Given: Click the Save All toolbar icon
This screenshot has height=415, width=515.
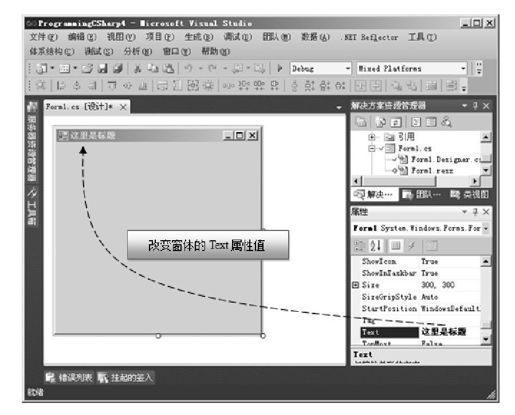Looking at the screenshot, I should click(118, 69).
